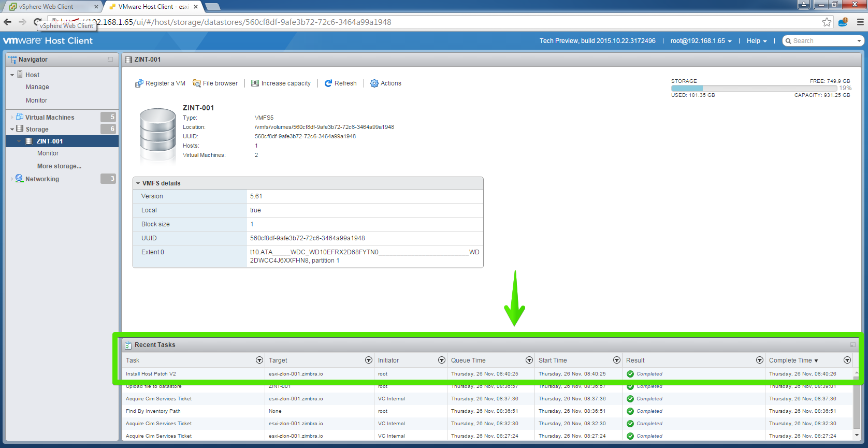Minimize the Recent Tasks panel
The width and height of the screenshot is (868, 448).
pos(852,345)
